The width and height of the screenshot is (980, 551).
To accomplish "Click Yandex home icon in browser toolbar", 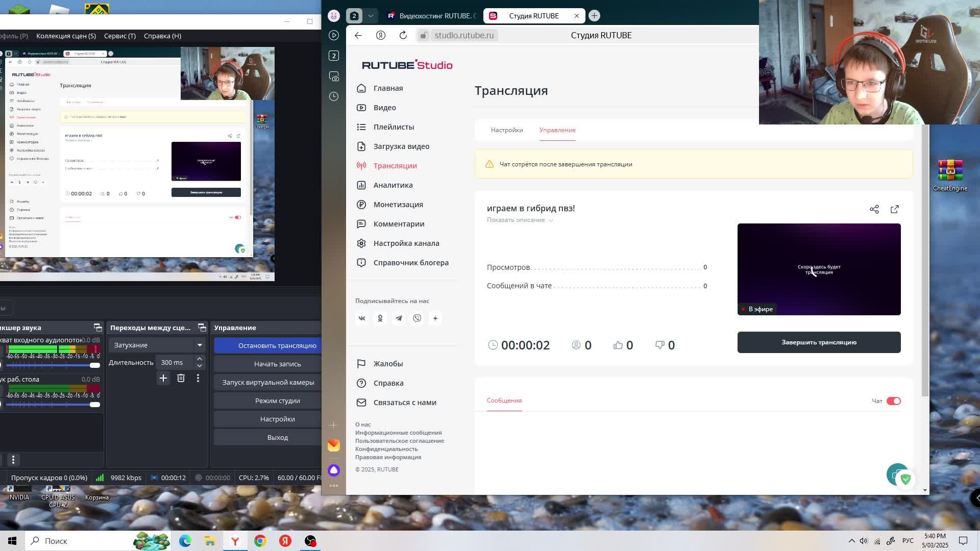I will [x=381, y=35].
